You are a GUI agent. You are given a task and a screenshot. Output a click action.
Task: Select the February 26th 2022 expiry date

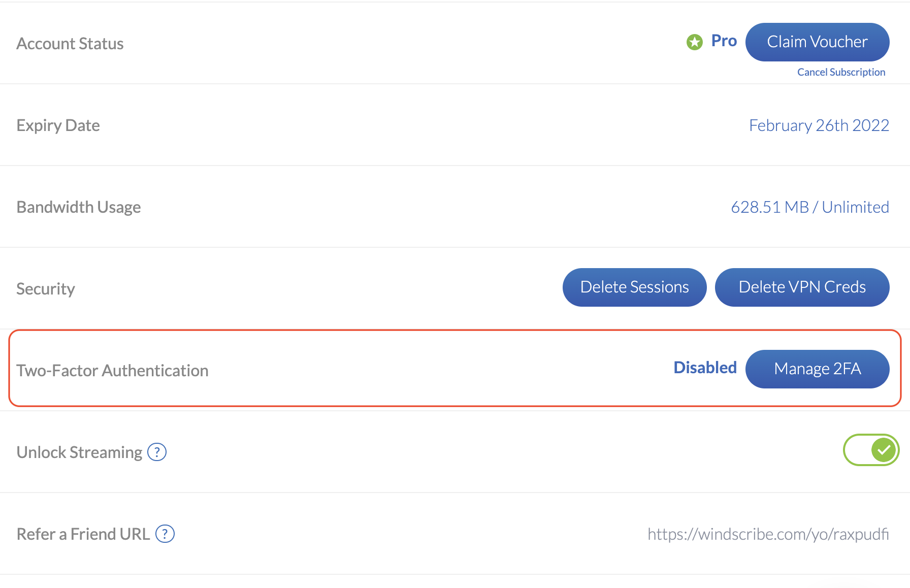coord(819,125)
